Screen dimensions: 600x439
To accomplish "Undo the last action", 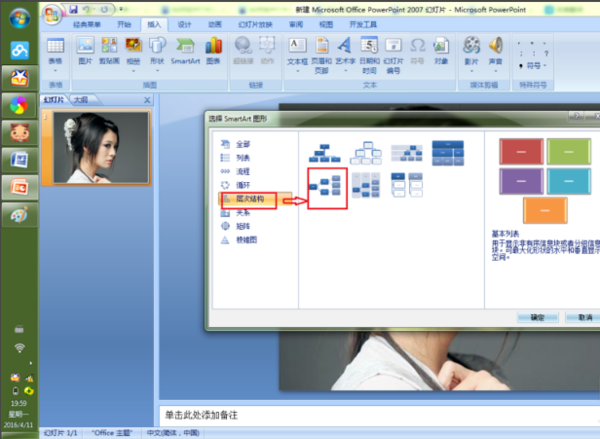I will coord(88,9).
